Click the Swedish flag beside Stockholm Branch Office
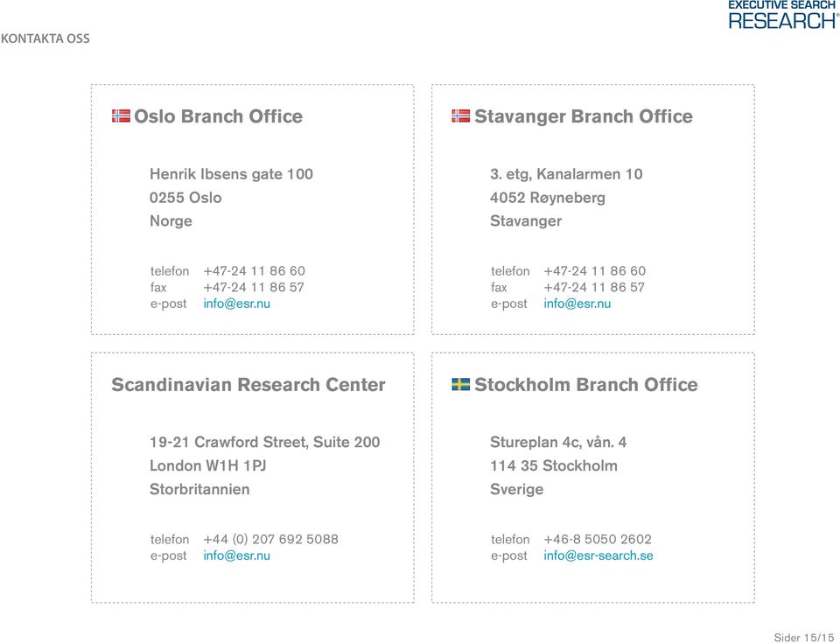 [x=461, y=384]
